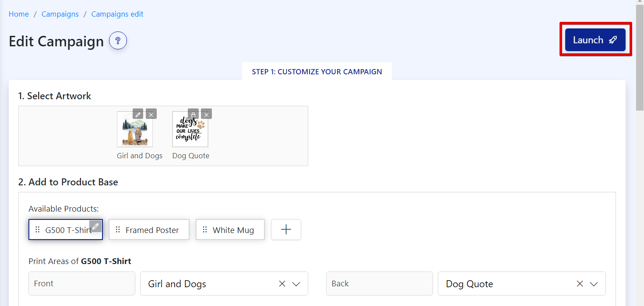Add a new product with plus button
Screen dimensions: 644x306
286,229
